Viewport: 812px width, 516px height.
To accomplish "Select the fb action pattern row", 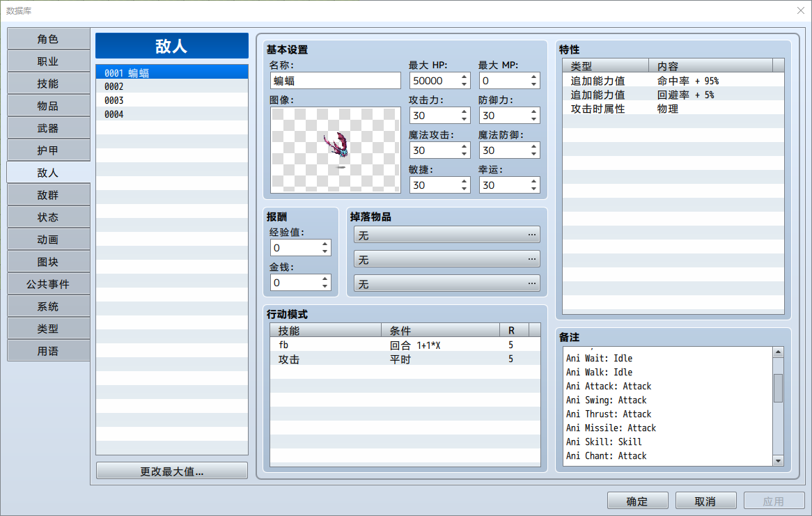I will (405, 345).
